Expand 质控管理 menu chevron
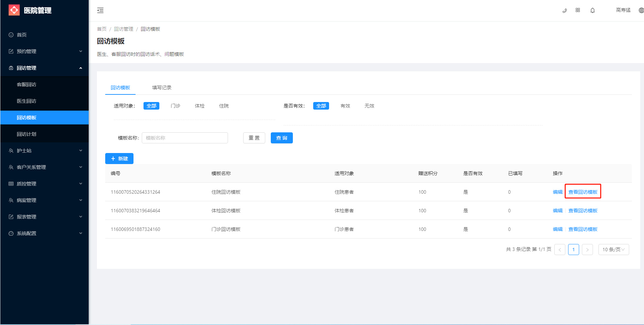The height and width of the screenshot is (325, 644). tap(81, 184)
